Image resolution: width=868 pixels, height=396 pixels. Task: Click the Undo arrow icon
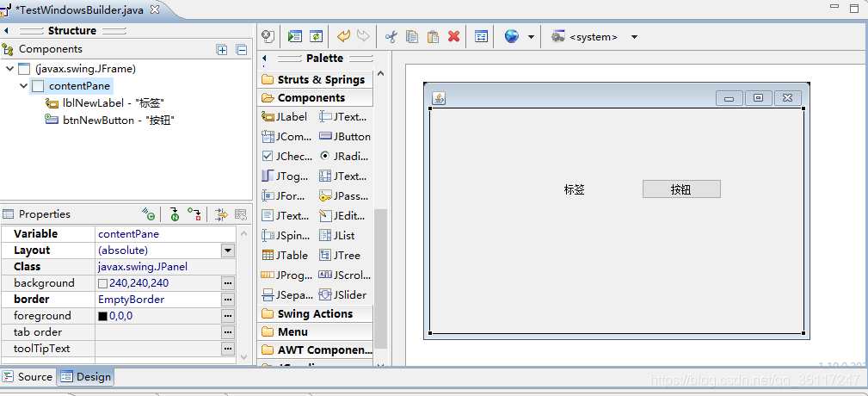pyautogui.click(x=343, y=36)
